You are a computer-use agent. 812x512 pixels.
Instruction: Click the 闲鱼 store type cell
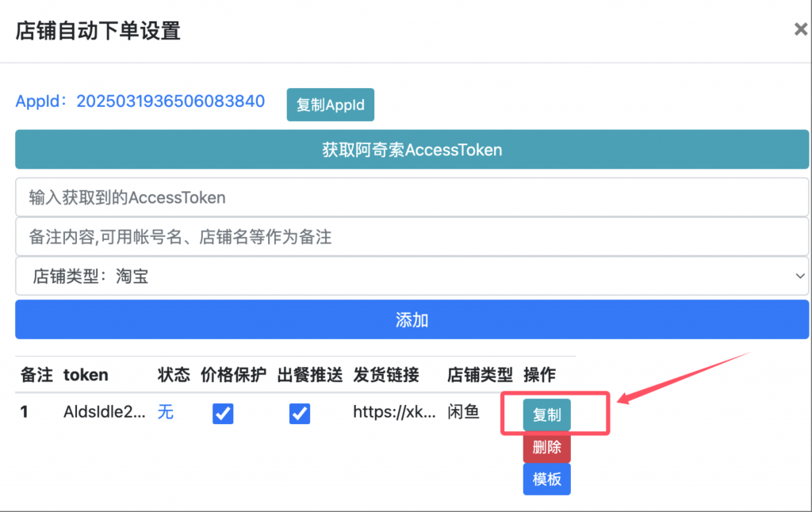(463, 412)
